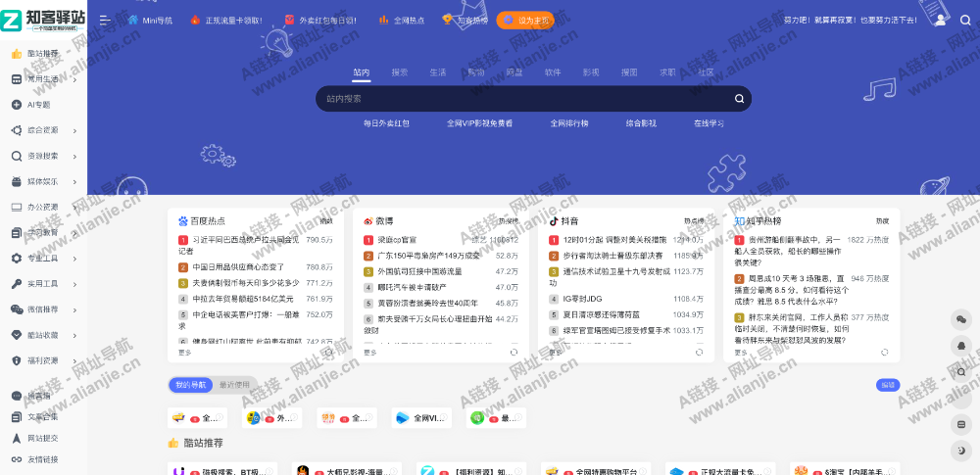
Task: Open 在线学习 quick link
Action: [x=709, y=123]
